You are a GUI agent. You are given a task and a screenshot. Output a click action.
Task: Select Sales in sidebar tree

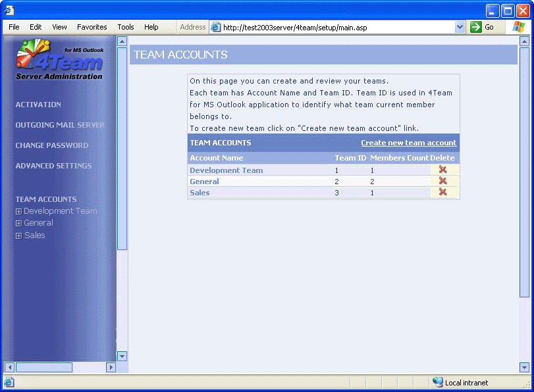(x=35, y=235)
